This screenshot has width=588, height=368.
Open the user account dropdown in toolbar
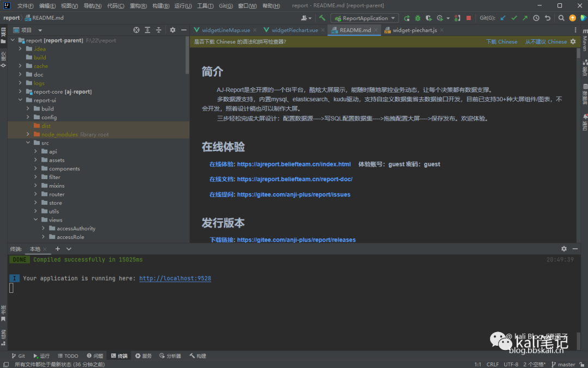(x=307, y=18)
